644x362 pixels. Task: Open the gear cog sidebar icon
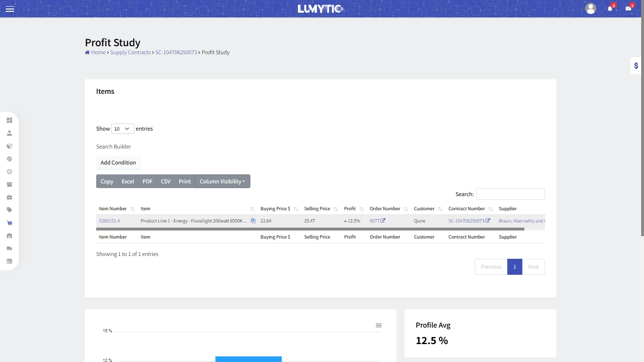(9, 159)
